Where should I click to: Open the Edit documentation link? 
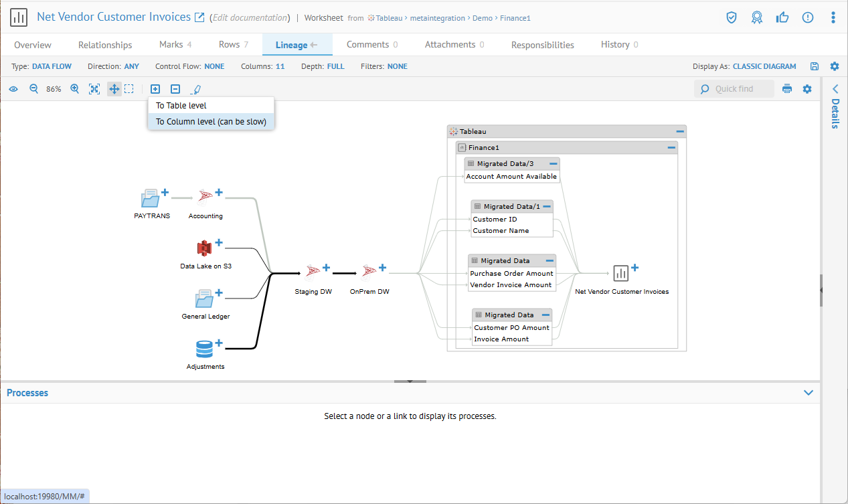pyautogui.click(x=250, y=18)
